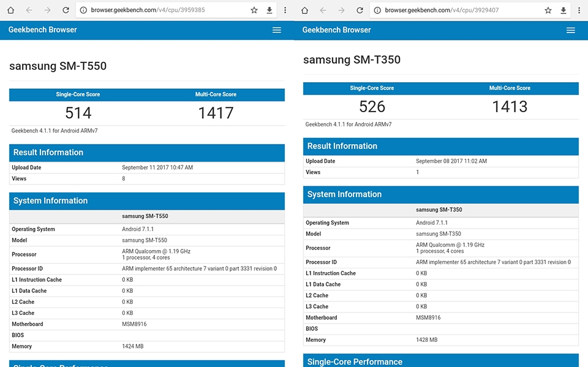Click L3 Cache label on SM-T350 page
Viewport: 588px width, 367px height.
(x=317, y=306)
